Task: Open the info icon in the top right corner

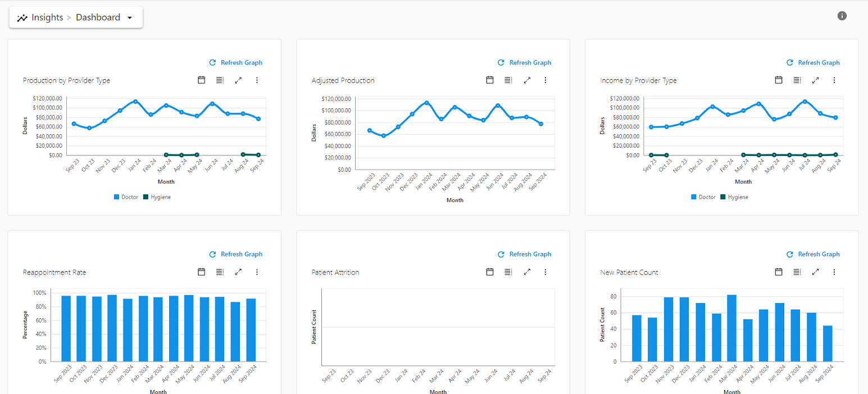Action: 842,16
